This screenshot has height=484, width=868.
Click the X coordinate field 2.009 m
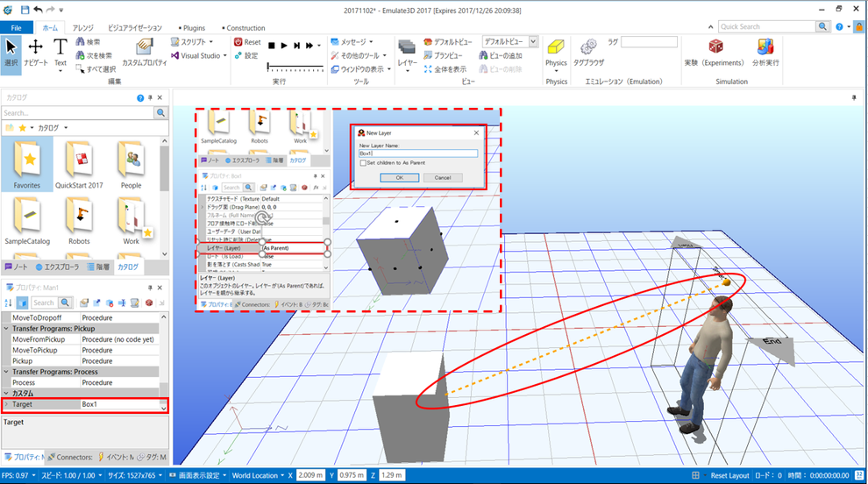point(310,475)
